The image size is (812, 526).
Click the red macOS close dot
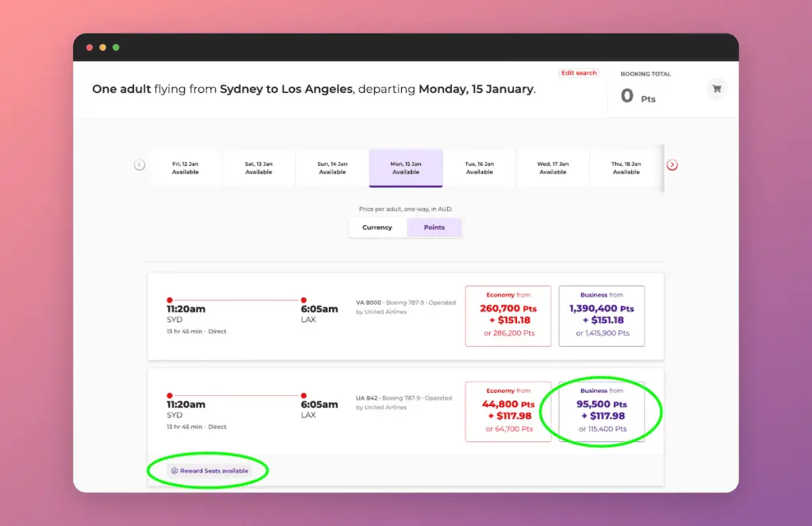pos(90,47)
